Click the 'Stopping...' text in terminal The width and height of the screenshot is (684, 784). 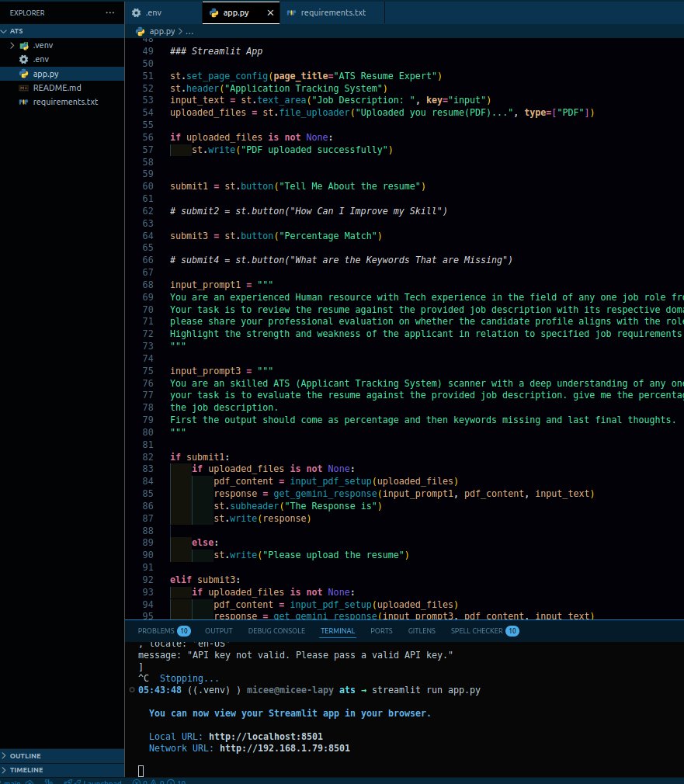point(189,678)
